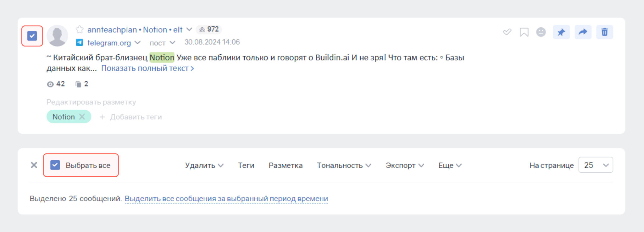644x232 pixels.
Task: Open the пост message type dropdown
Action: 162,42
